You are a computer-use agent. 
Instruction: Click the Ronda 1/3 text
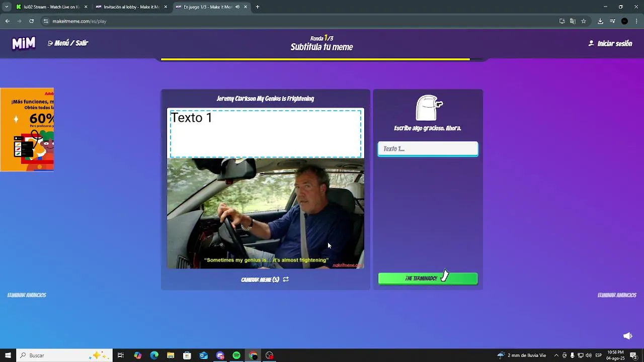point(321,38)
